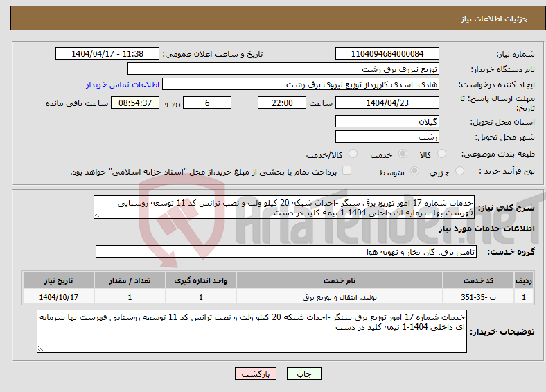
Task: Click service code cell ت -35-351
Action: (479, 297)
